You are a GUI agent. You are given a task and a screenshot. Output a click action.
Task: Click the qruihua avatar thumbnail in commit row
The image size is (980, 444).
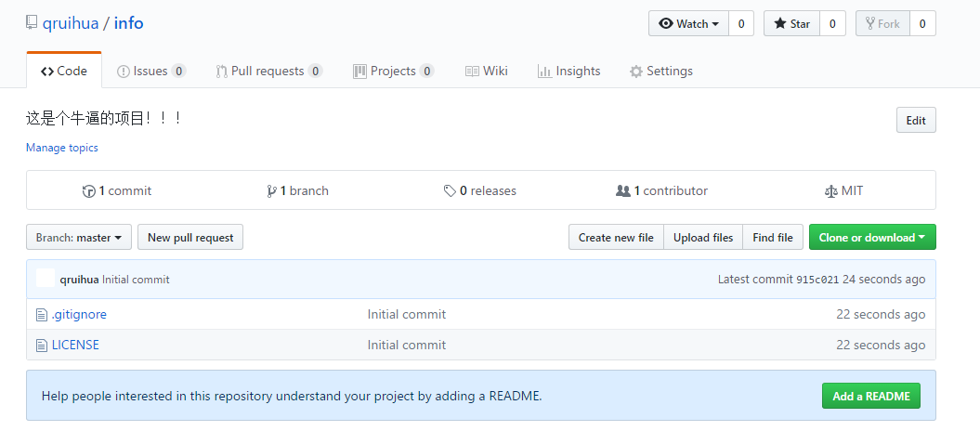tap(46, 279)
